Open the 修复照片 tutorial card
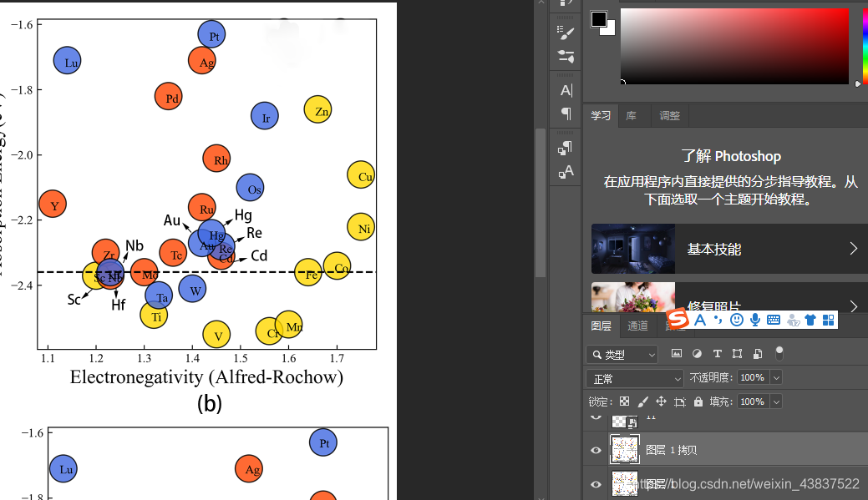 pos(729,297)
